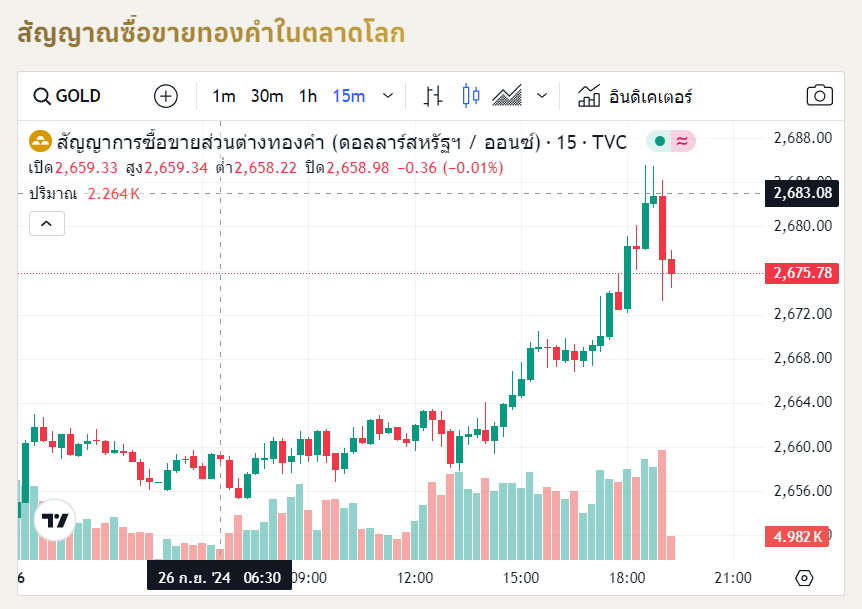Image resolution: width=862 pixels, height=609 pixels.
Task: Switch to the 1m timeframe
Action: 224,96
